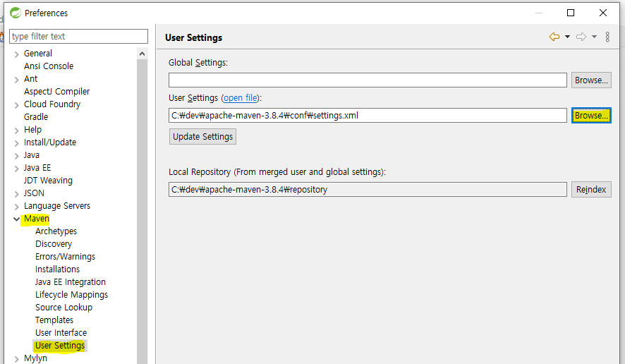Select AspectJ Compiler preference page
The width and height of the screenshot is (625, 364).
(56, 91)
